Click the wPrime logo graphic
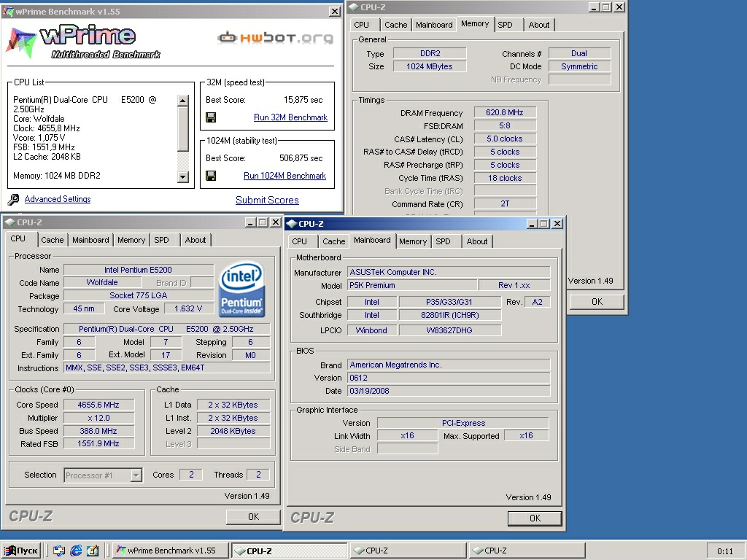 coord(83,42)
